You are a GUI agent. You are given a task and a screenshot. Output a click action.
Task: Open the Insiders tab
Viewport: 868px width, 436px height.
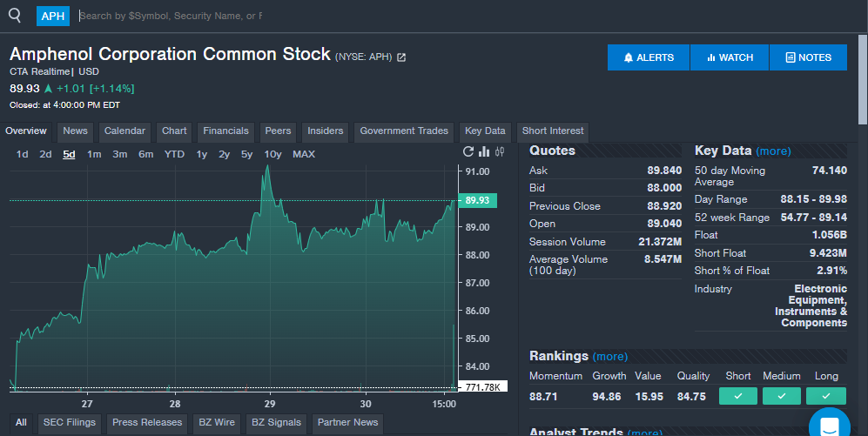(x=326, y=131)
